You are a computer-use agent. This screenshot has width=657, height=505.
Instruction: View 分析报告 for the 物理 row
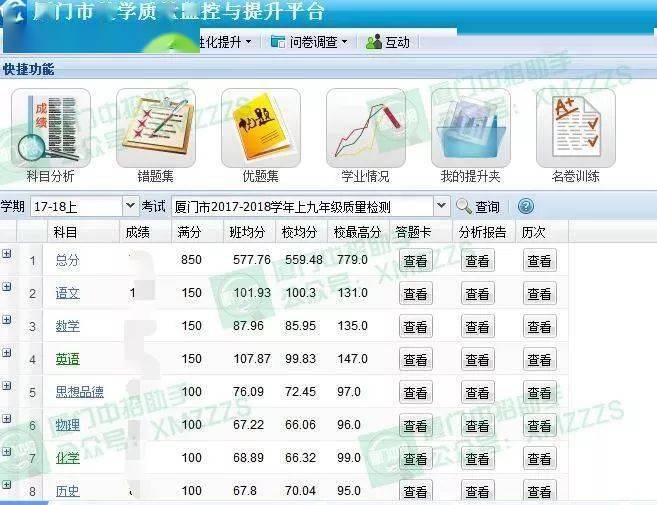click(x=477, y=426)
